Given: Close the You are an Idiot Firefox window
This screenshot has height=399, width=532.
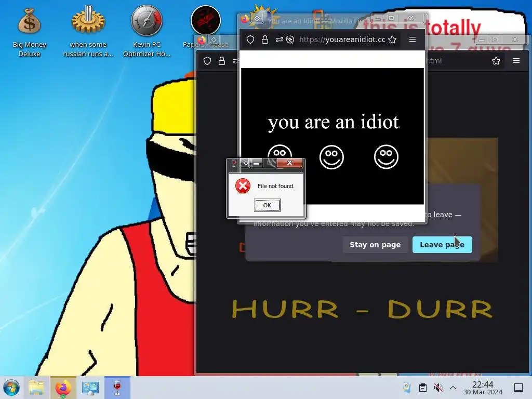Looking at the screenshot, I should 411,18.
